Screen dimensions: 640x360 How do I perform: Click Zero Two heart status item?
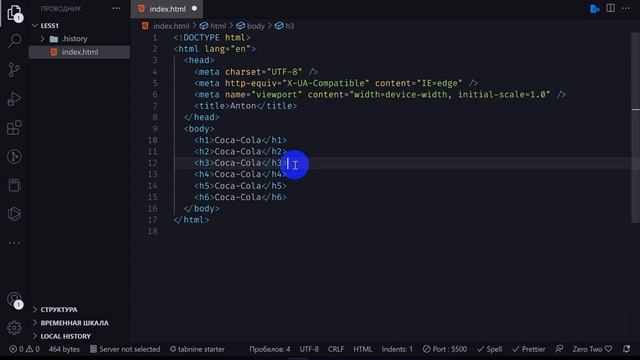(x=592, y=349)
